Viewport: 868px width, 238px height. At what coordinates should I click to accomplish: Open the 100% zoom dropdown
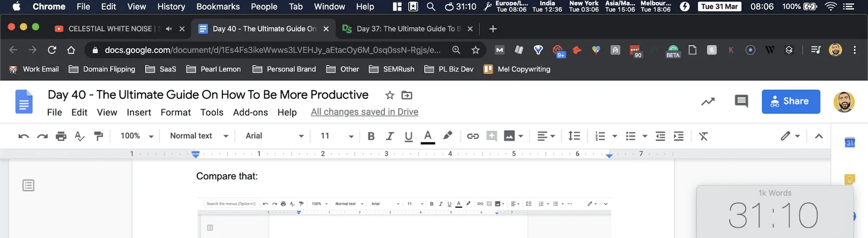[137, 136]
